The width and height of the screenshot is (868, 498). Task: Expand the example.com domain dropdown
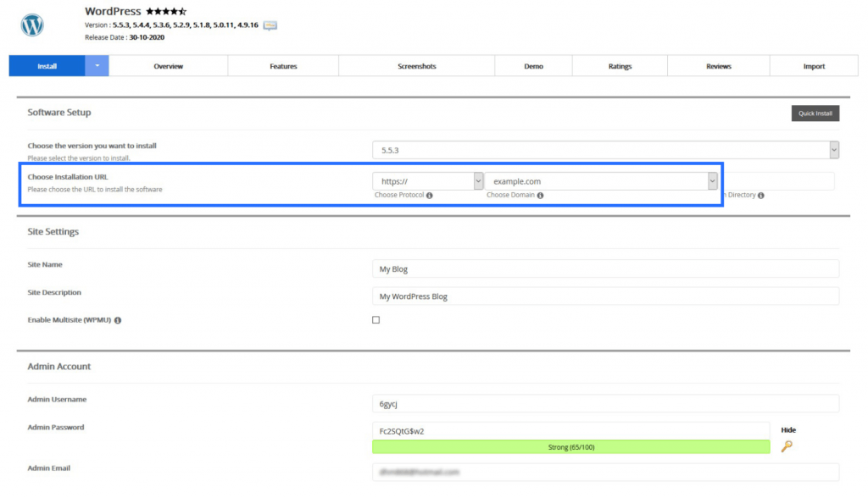601,181
